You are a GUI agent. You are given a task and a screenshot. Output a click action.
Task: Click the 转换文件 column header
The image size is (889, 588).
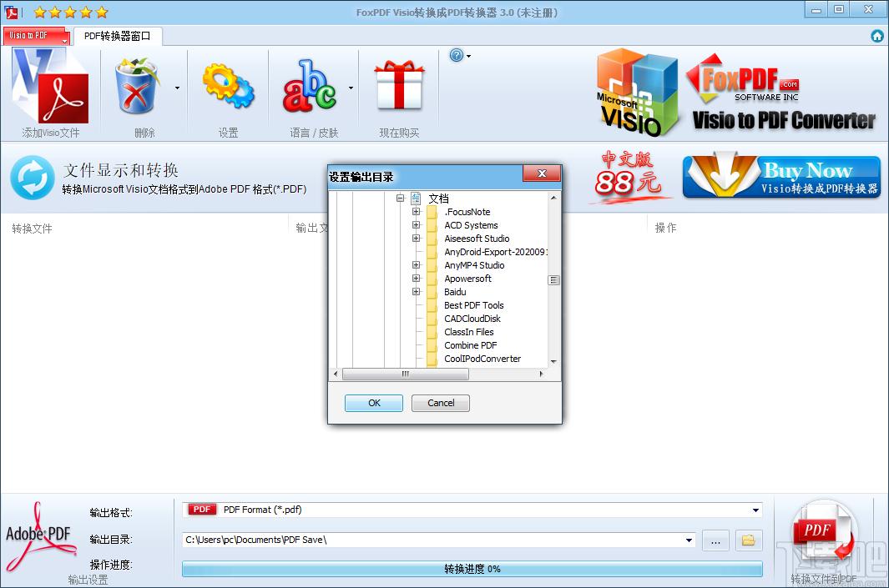(x=33, y=229)
